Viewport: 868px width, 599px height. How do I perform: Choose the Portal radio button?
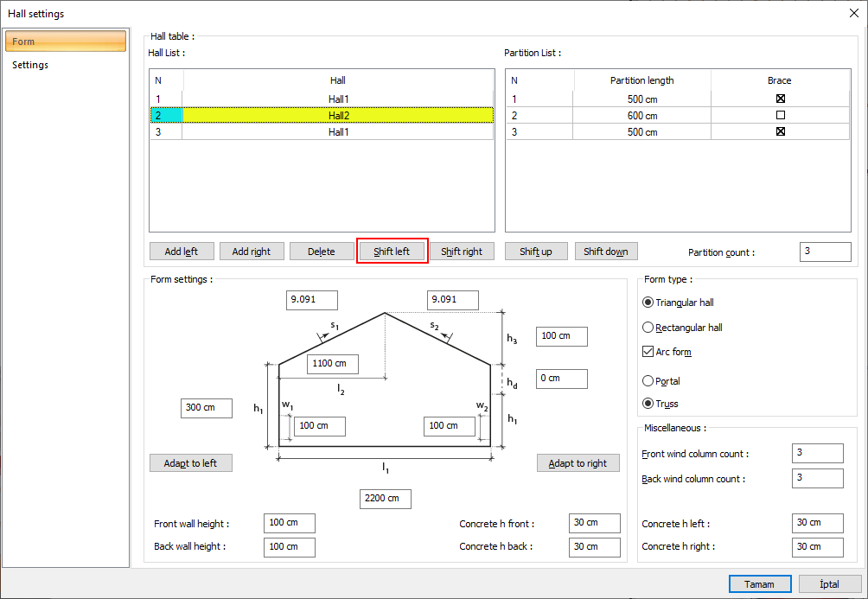coord(648,380)
